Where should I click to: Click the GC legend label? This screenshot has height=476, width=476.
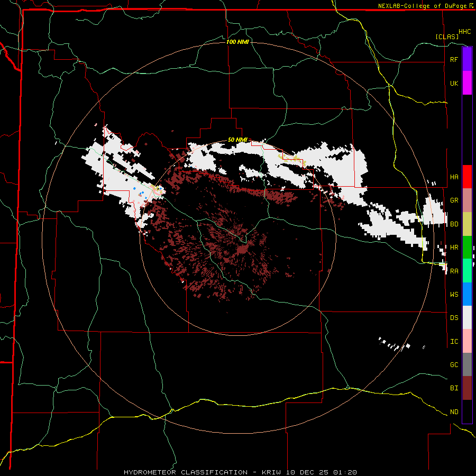point(454,364)
